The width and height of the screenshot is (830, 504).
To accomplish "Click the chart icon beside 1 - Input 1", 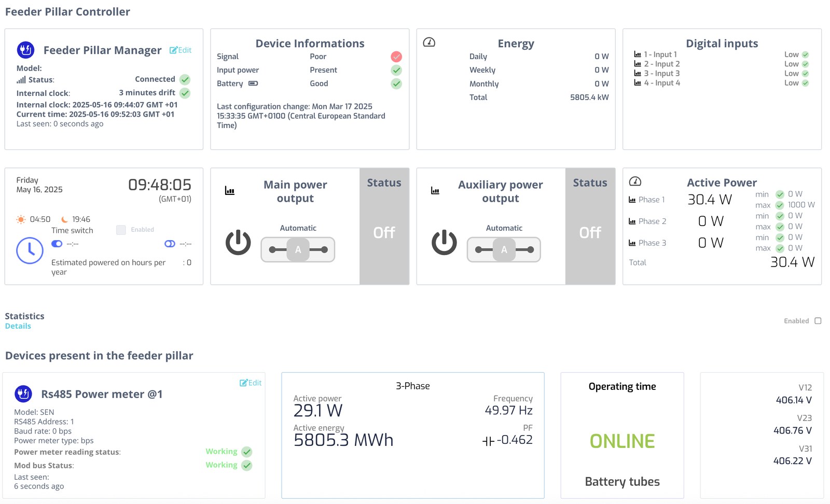I will (x=638, y=54).
